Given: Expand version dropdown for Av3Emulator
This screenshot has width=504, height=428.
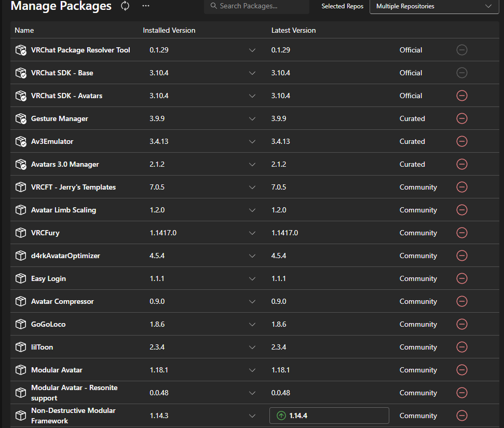Looking at the screenshot, I should click(x=252, y=141).
